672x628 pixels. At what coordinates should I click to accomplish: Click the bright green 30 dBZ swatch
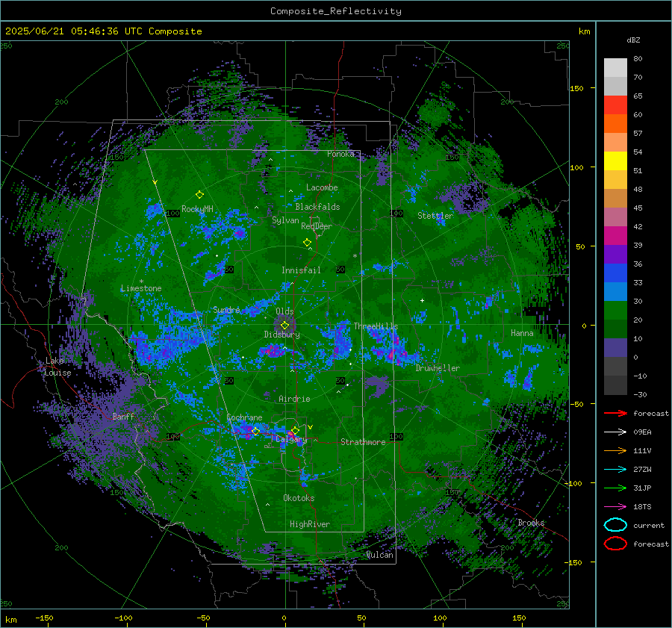(615, 310)
